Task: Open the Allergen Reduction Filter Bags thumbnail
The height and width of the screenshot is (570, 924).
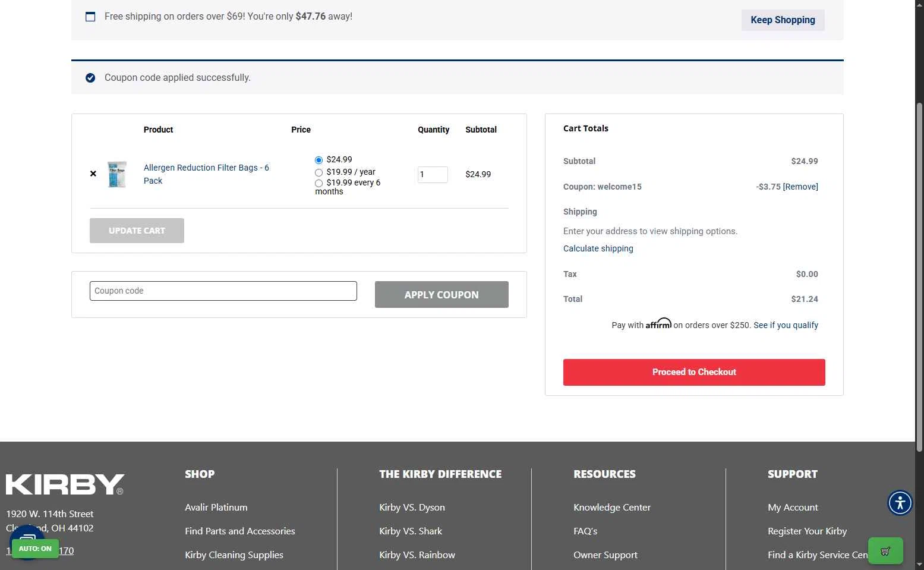Action: (x=117, y=174)
